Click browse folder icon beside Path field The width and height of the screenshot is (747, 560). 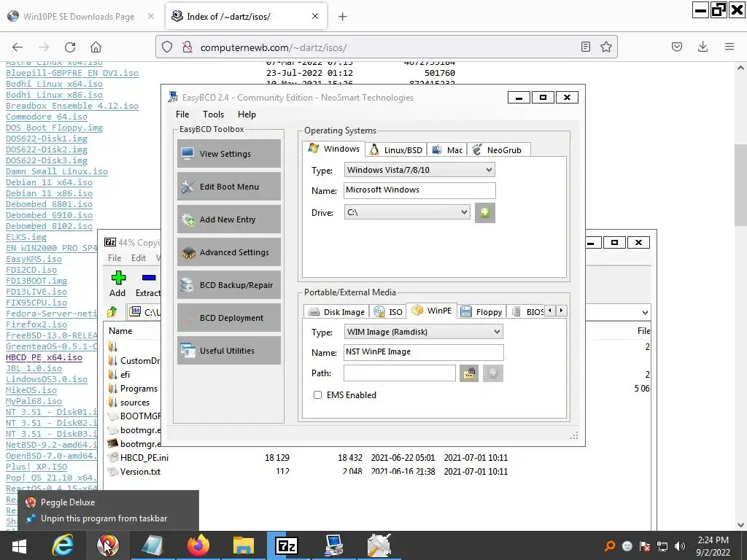pyautogui.click(x=469, y=373)
